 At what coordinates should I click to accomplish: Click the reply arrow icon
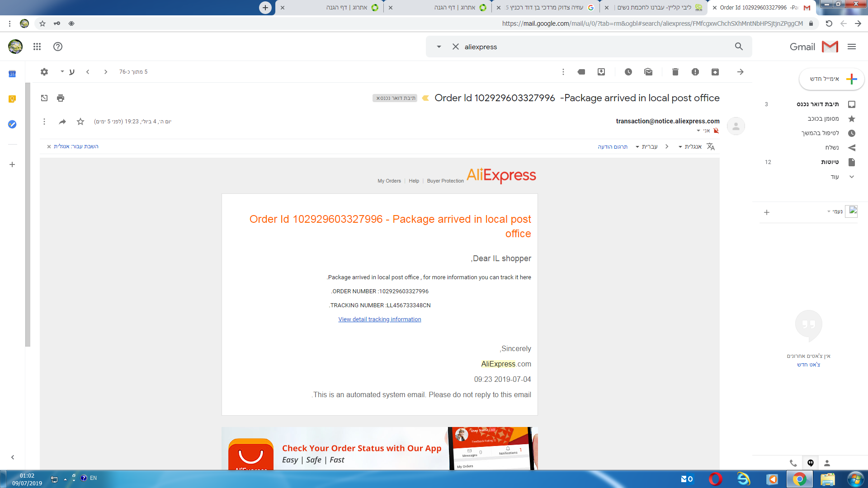pyautogui.click(x=62, y=122)
